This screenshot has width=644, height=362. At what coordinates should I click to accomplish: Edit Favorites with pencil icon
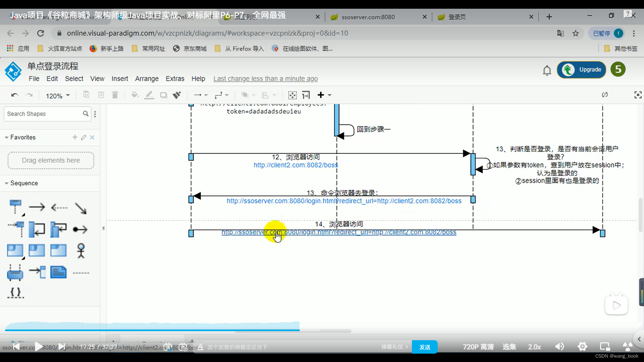point(84,137)
